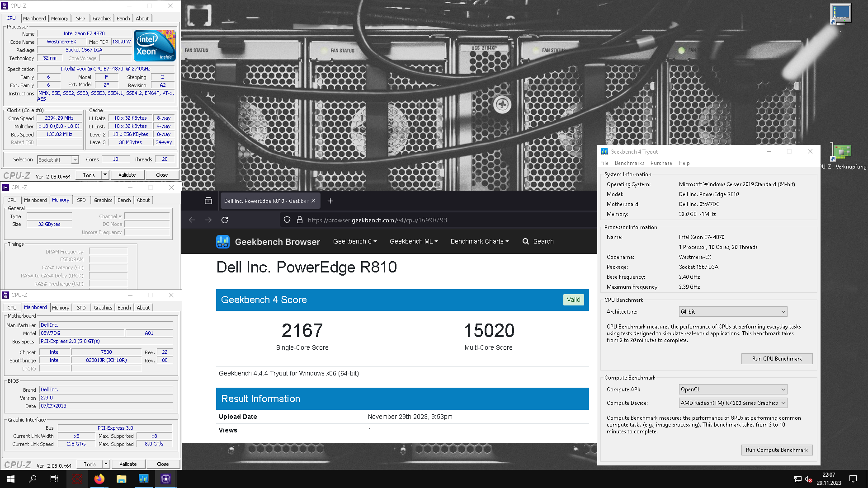Screen dimensions: 868x488
Task: Open Task View on the taskbar
Action: pyautogui.click(x=54, y=479)
